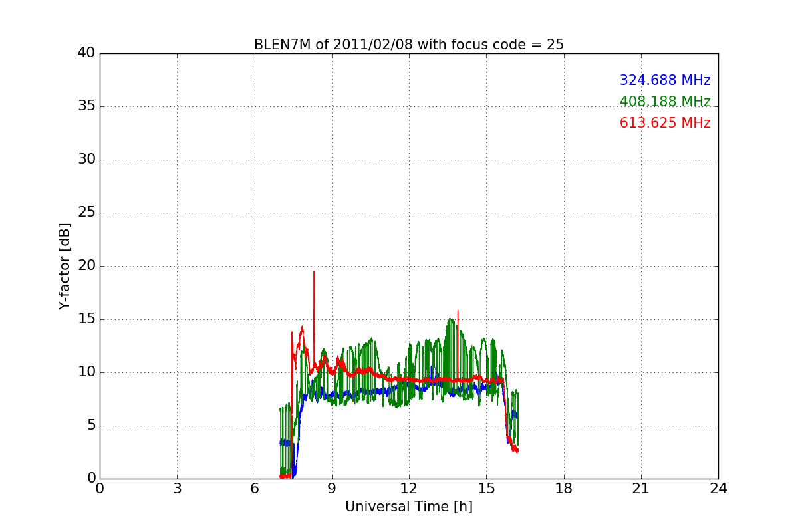
Task: Click x-axis tick label 24
Action: tap(718, 488)
